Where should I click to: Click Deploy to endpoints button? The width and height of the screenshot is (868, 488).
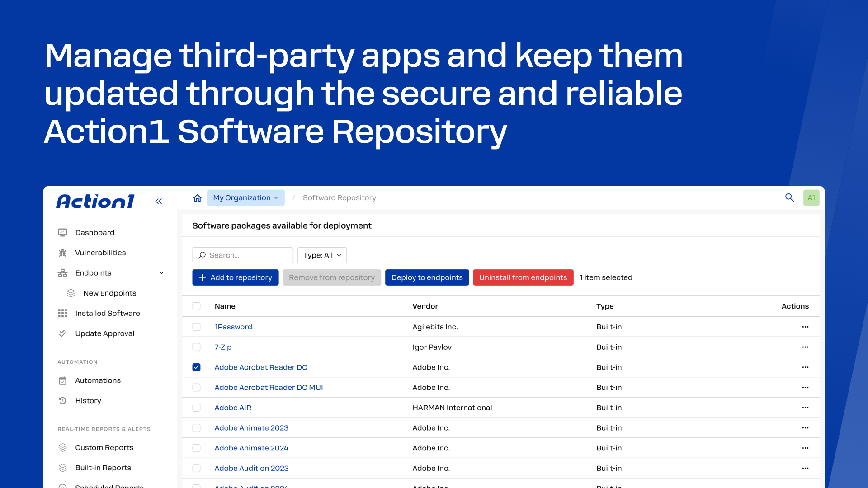pos(427,277)
